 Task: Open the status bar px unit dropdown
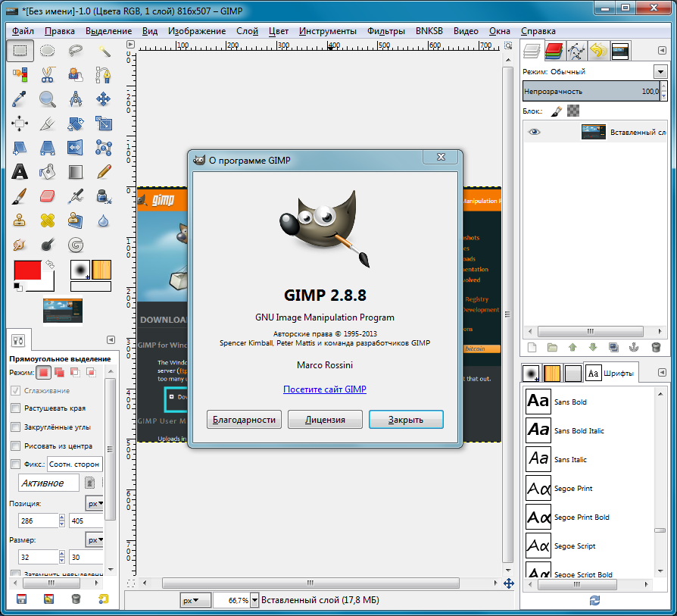(x=195, y=600)
